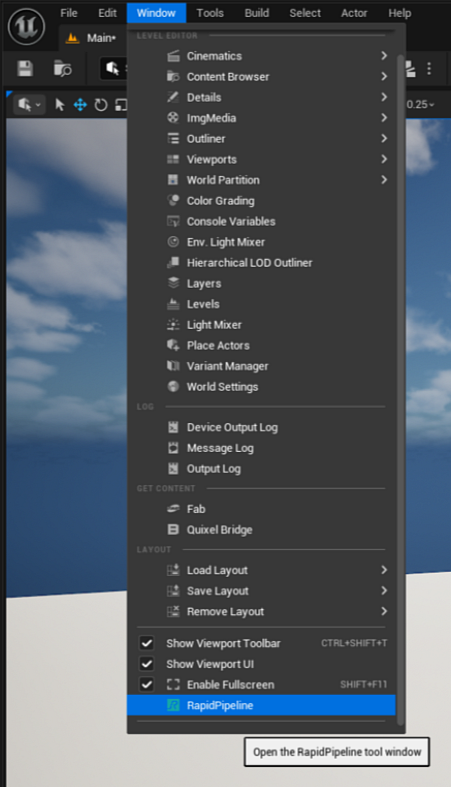The image size is (451, 787).
Task: Expand the World Partition submenu arrow
Action: pos(384,179)
